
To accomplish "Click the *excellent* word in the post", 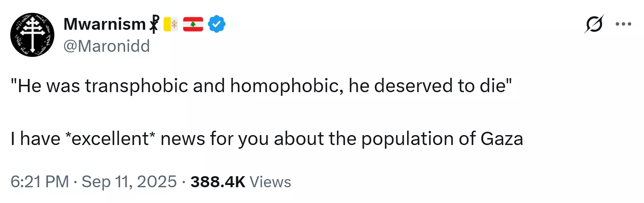I will pos(110,139).
